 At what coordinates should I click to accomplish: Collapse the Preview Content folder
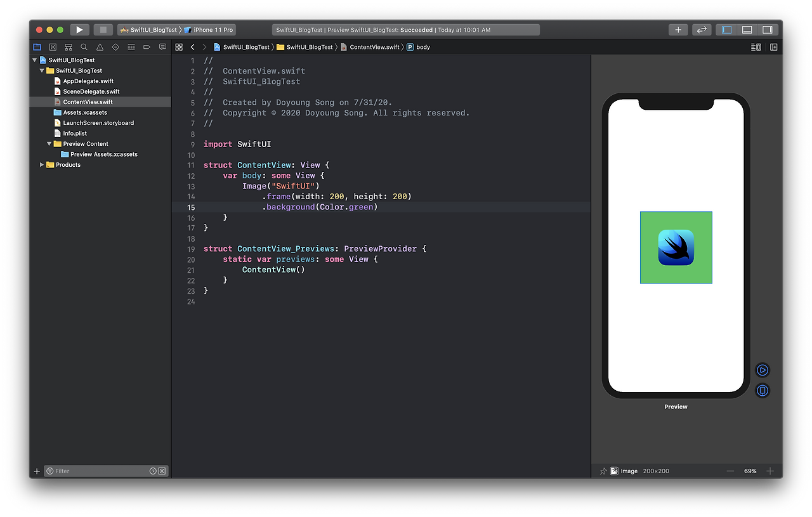coord(49,144)
